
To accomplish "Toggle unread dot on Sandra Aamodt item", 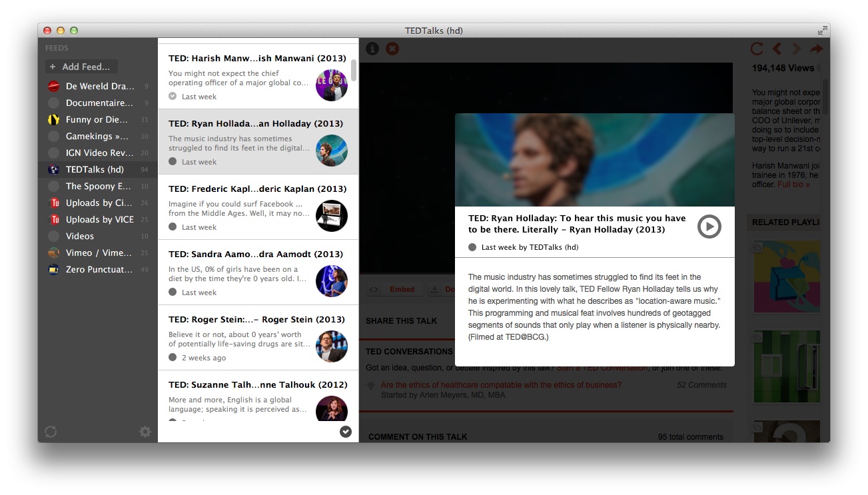I will [173, 292].
